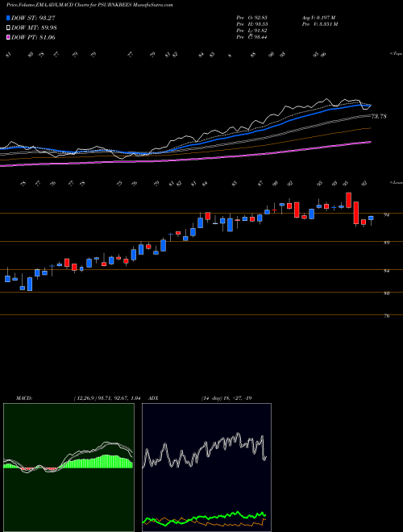Click the ADX (14 day) values text

tap(226, 398)
